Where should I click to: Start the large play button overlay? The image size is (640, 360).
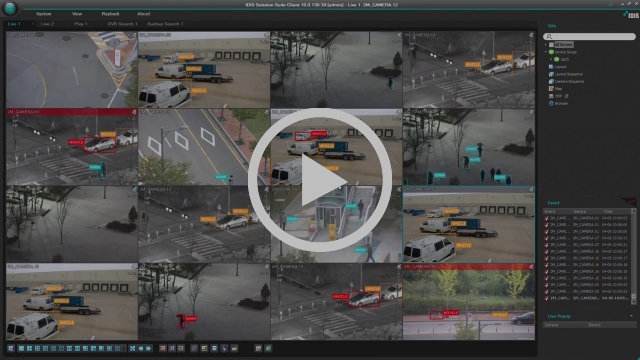320,180
